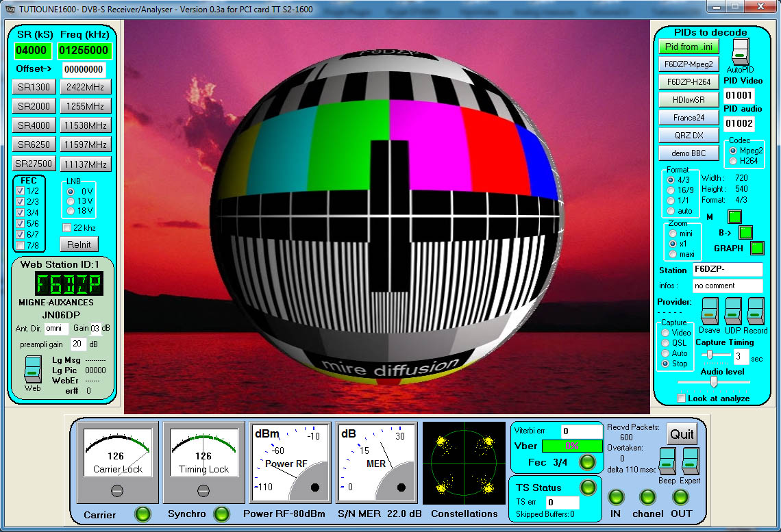Click the infos comment field

(x=727, y=286)
